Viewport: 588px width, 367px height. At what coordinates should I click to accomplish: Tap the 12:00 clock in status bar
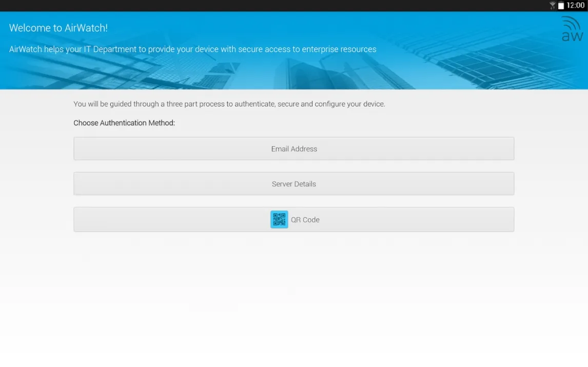[576, 6]
